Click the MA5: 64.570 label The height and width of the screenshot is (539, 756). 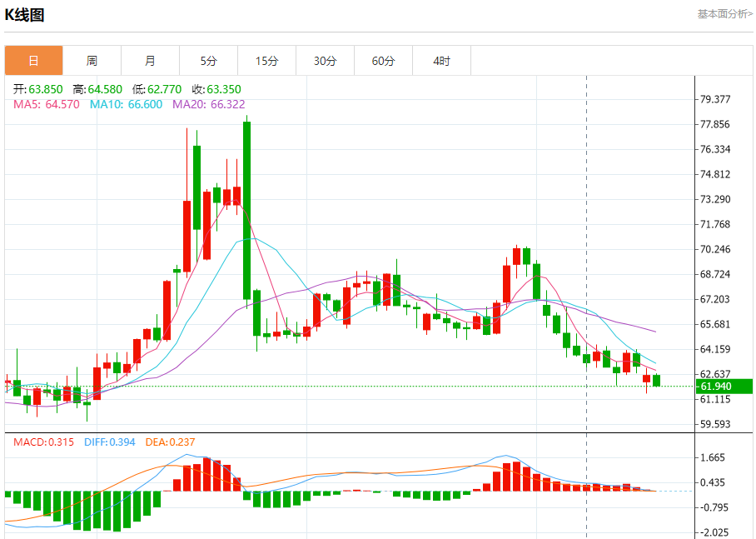47,104
